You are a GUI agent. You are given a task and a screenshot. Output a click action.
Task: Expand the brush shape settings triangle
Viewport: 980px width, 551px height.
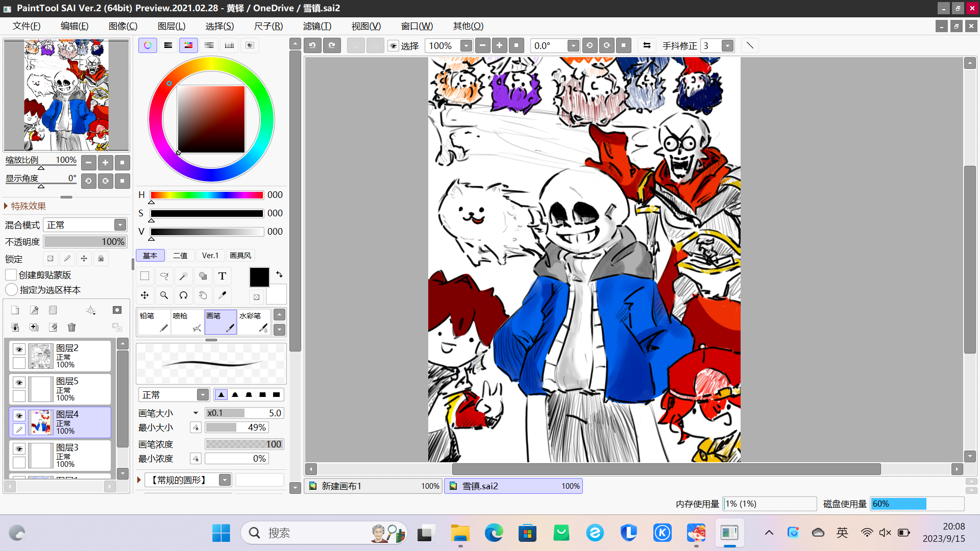pos(139,480)
